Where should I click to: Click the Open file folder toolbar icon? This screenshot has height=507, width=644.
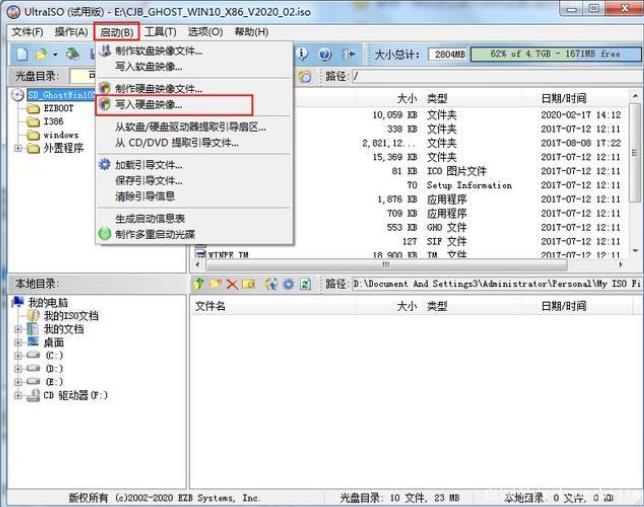(x=41, y=54)
